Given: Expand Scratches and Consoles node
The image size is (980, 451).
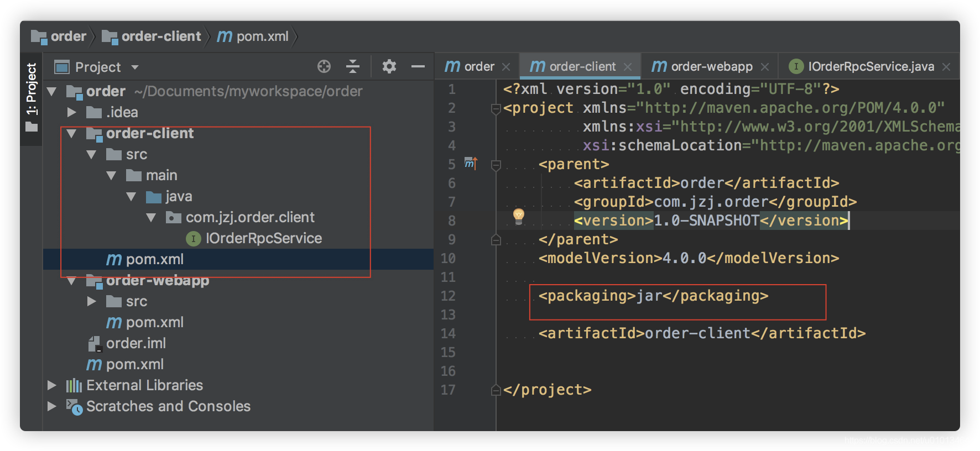Looking at the screenshot, I should pyautogui.click(x=52, y=406).
